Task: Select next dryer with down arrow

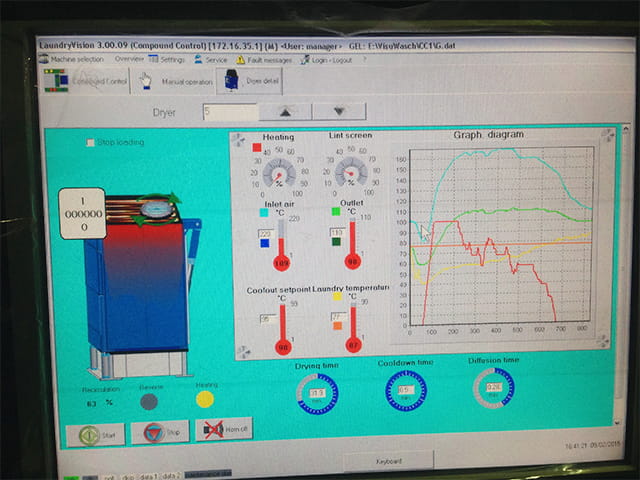Action: (x=338, y=112)
